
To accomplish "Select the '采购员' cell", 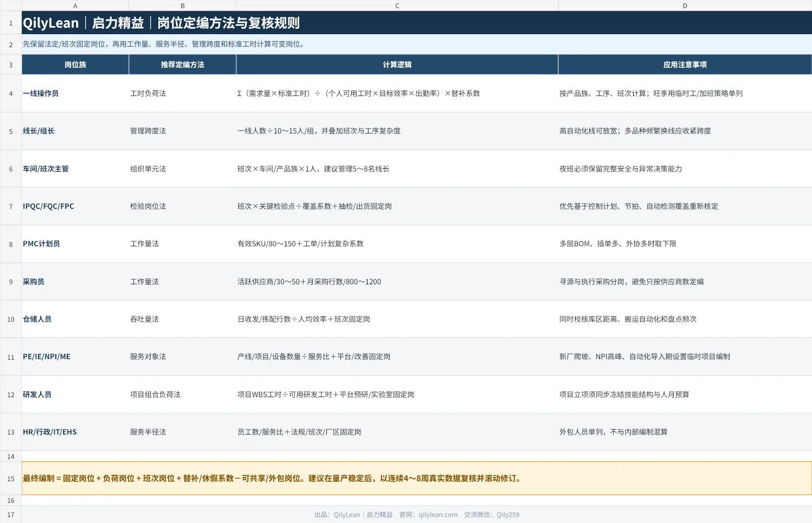I will click(x=75, y=282).
